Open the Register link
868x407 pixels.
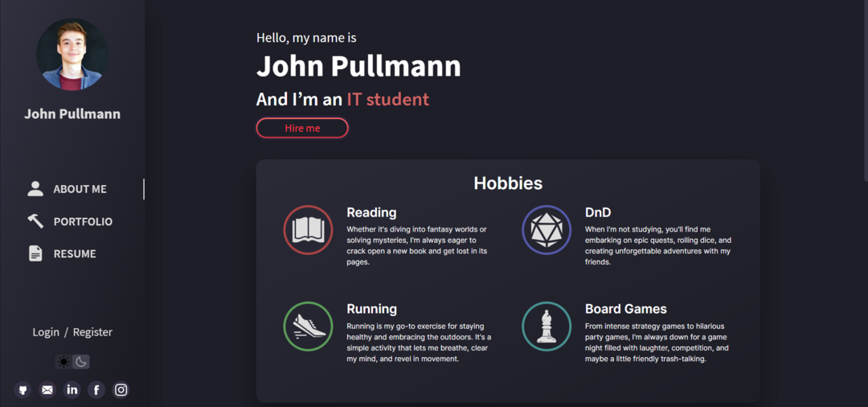point(92,332)
